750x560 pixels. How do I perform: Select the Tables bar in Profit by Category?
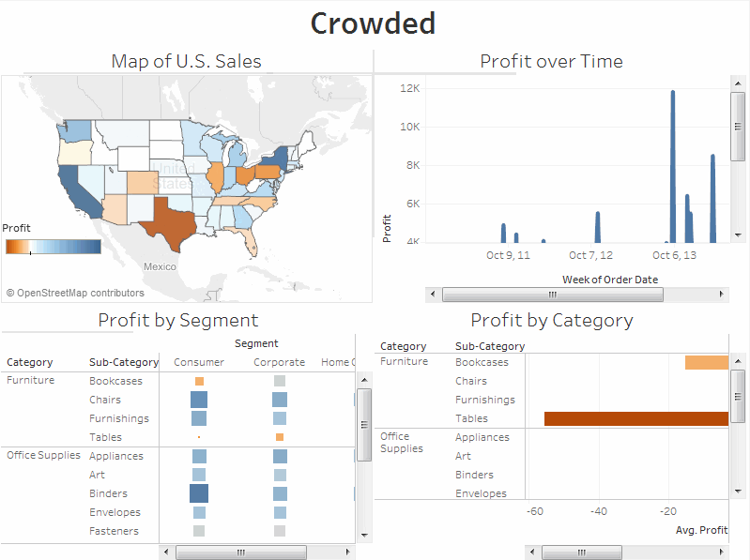636,418
